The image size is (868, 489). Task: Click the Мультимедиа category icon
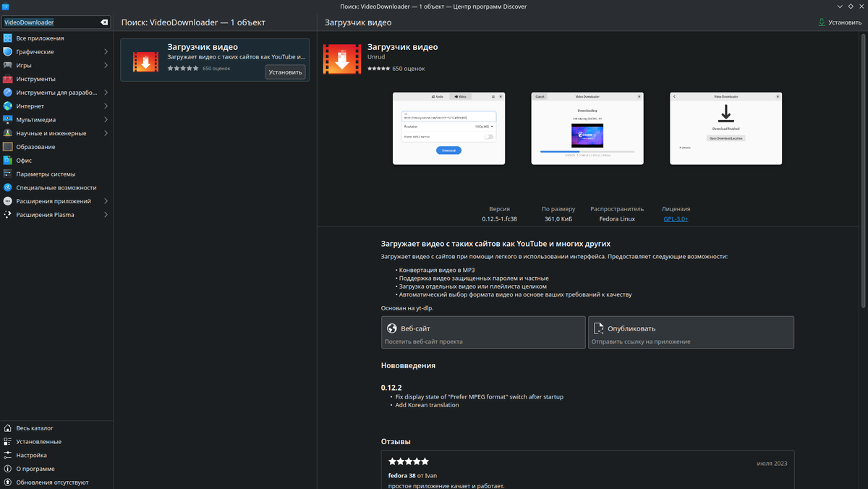point(8,119)
